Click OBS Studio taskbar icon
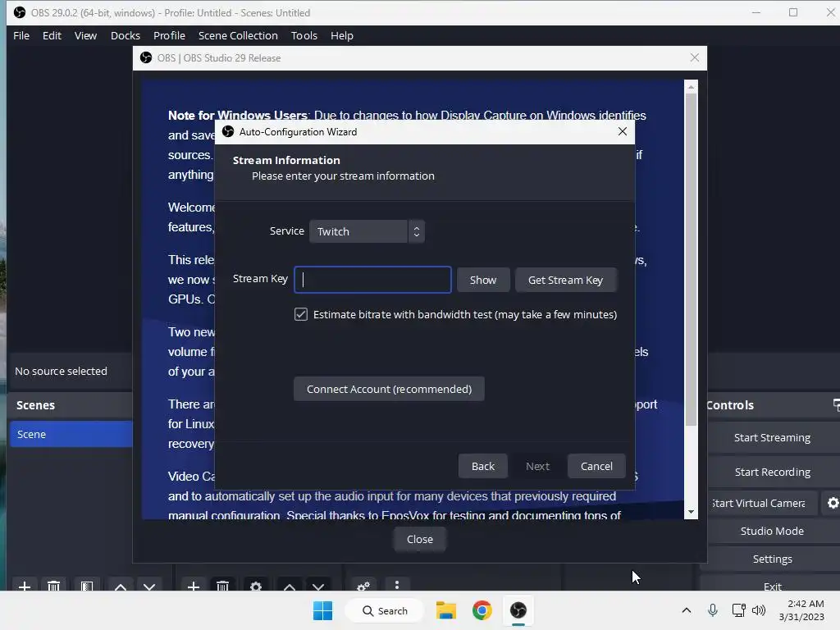The height and width of the screenshot is (630, 840). coord(518,610)
